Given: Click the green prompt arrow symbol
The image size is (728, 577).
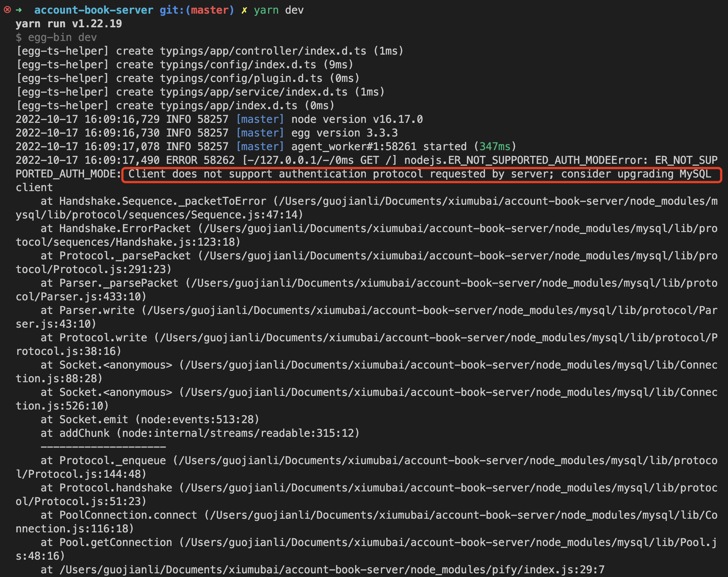Looking at the screenshot, I should tap(18, 10).
